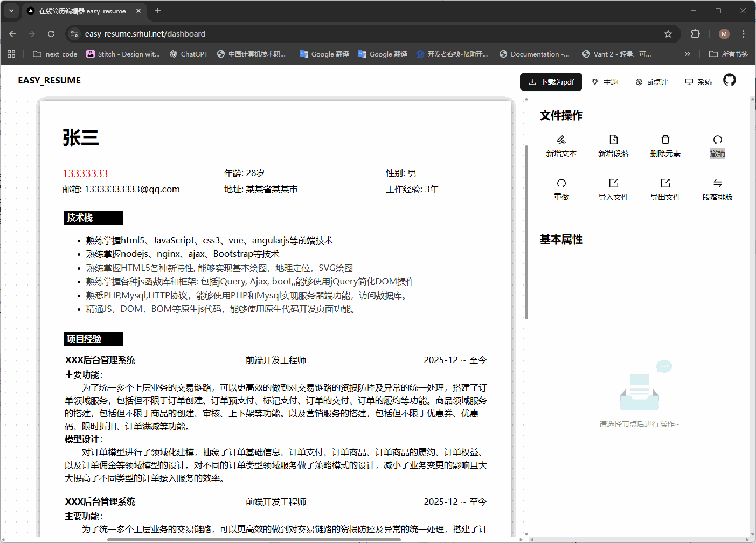Viewport: 756px width, 543px height.
Task: Open the Documentation bookmark
Action: point(534,54)
